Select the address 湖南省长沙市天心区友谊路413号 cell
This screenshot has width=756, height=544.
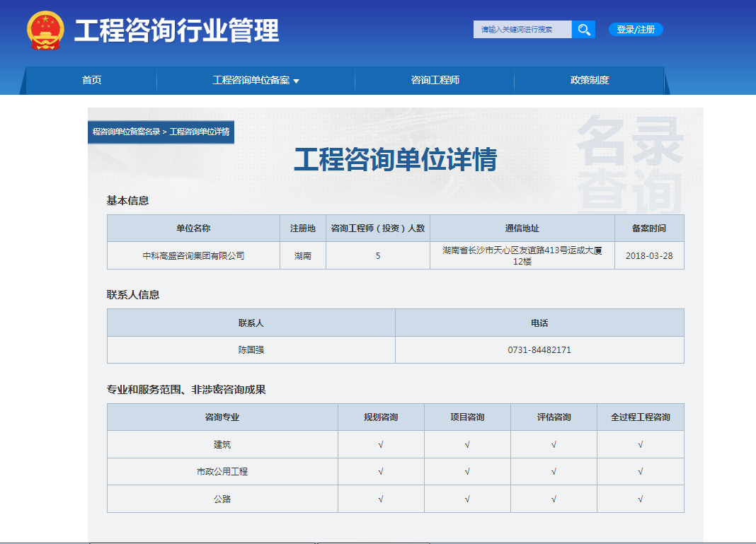pyautogui.click(x=522, y=256)
